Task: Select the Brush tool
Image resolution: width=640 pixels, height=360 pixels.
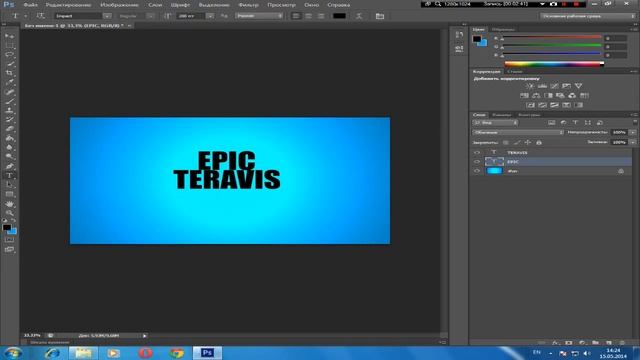Action: tap(9, 101)
